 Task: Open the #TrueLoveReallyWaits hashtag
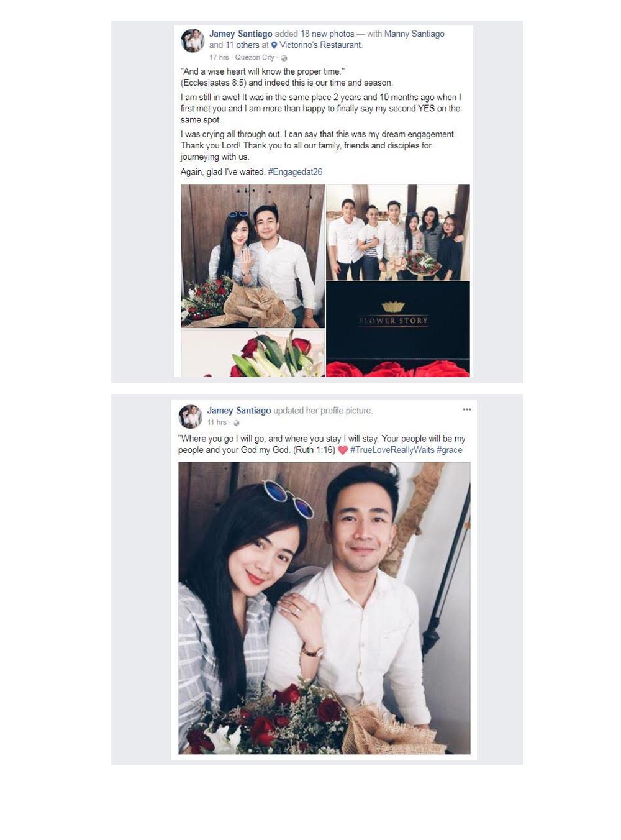392,450
